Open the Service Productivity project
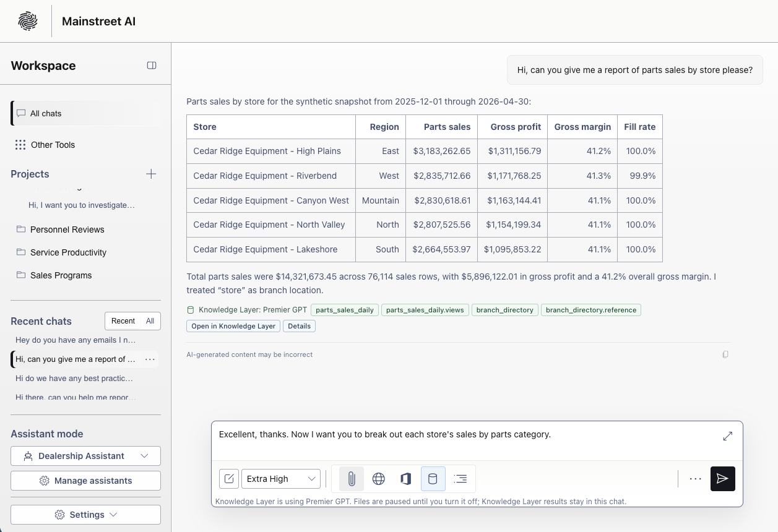The width and height of the screenshot is (778, 532). pos(68,252)
